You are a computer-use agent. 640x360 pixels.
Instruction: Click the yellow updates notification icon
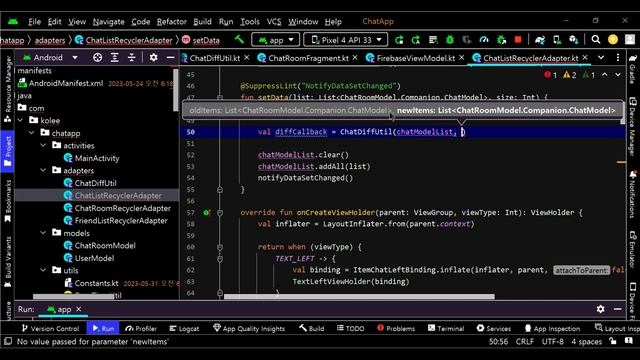click(613, 40)
